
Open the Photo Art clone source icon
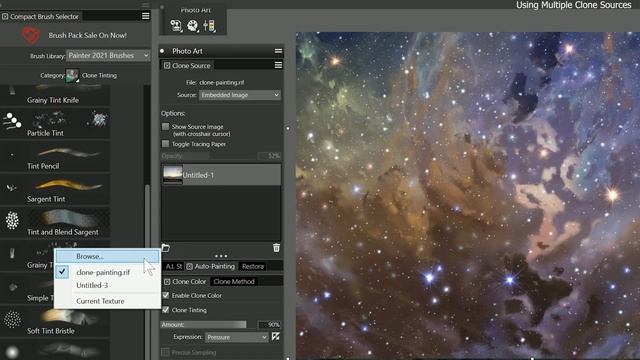coord(176,26)
